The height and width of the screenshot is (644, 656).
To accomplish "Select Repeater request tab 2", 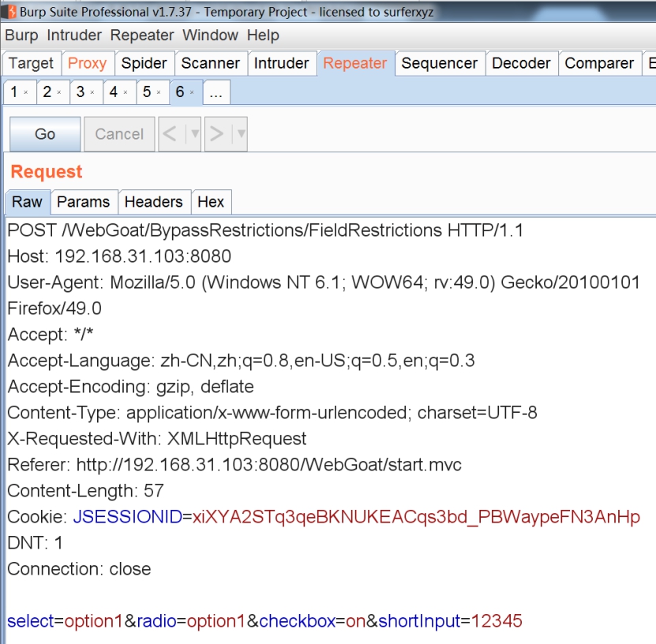I will tap(47, 92).
